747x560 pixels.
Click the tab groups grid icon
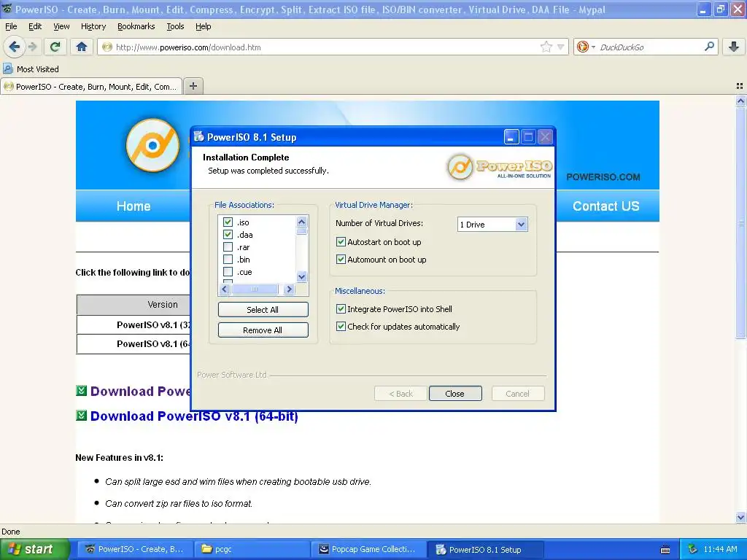pyautogui.click(x=740, y=86)
